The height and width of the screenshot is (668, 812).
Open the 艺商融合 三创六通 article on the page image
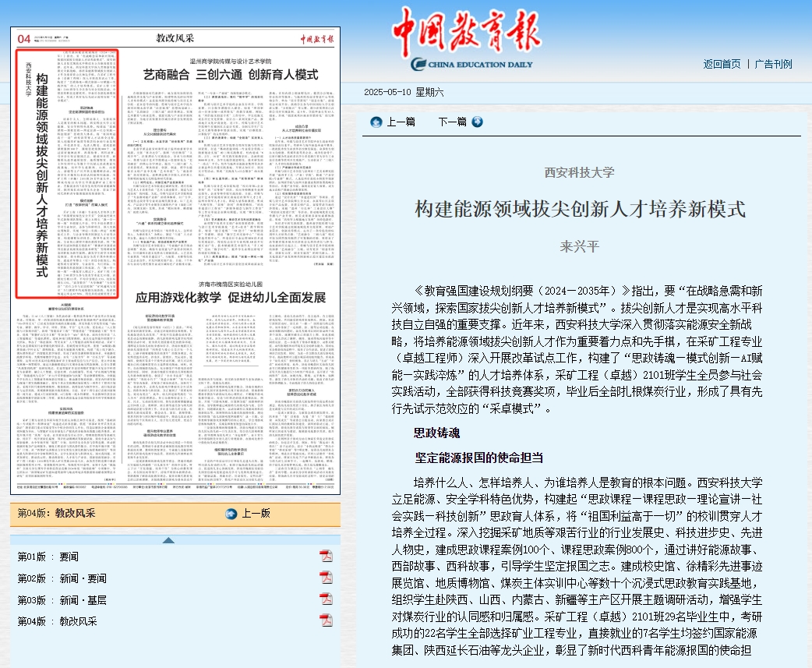coord(231,75)
